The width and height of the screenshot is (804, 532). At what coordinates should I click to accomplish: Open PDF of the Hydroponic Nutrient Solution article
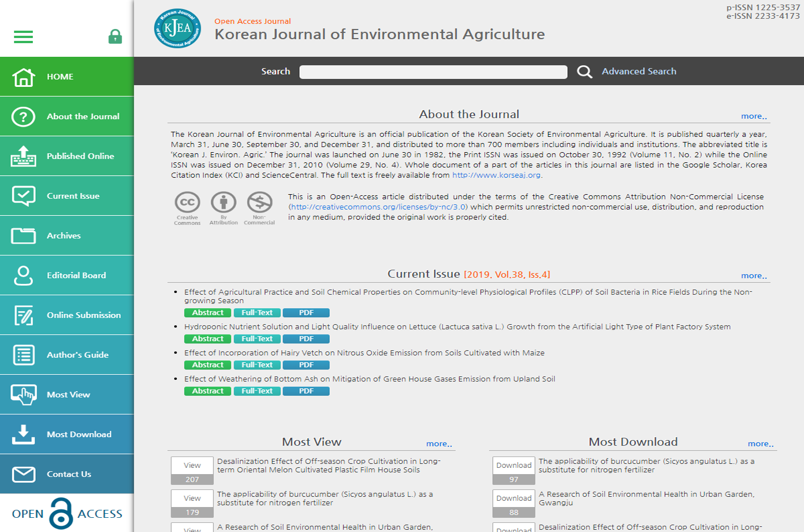pyautogui.click(x=306, y=339)
